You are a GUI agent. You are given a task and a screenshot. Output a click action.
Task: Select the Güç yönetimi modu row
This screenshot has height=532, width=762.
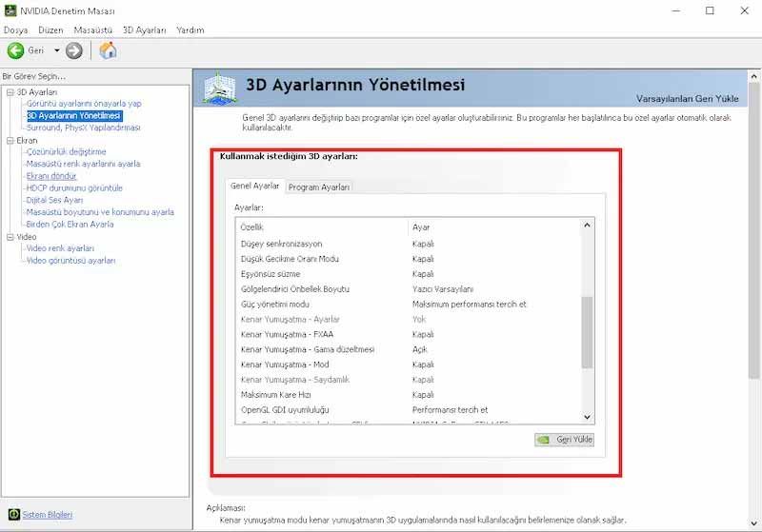pos(409,304)
